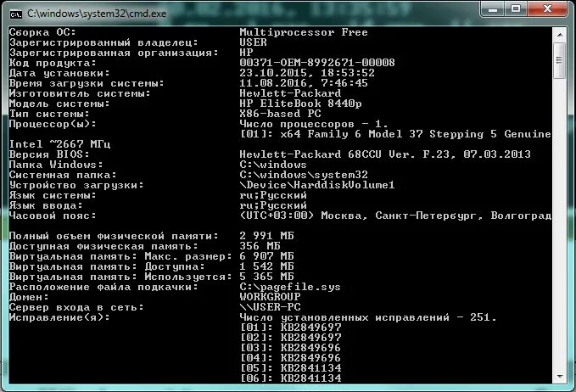The width and height of the screenshot is (576, 392).
Task: Click the scrollbar down arrow
Action: tap(560, 376)
